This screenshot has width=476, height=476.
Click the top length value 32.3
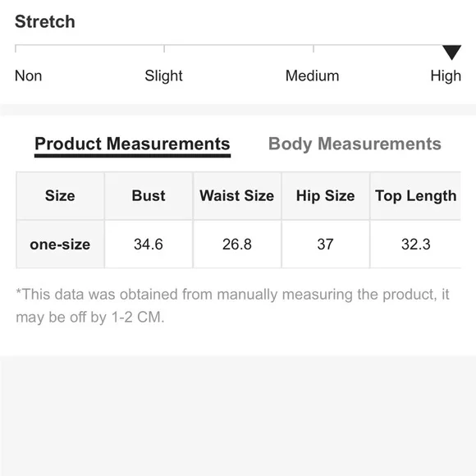point(415,245)
